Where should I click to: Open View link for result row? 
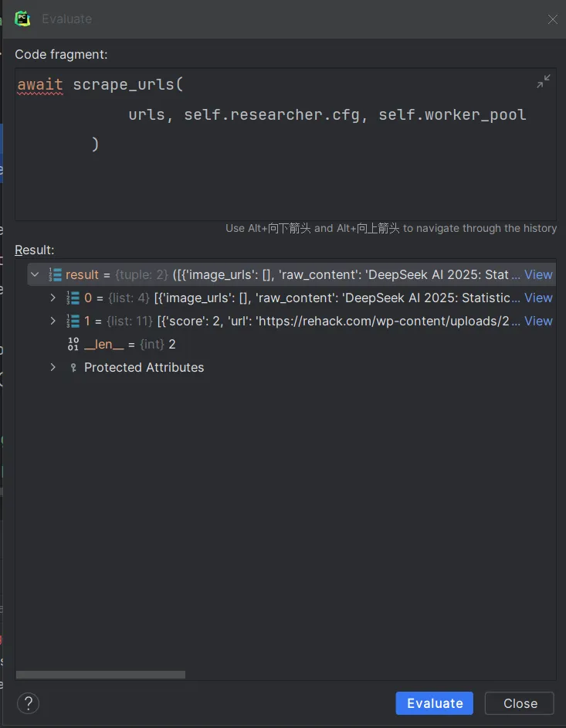pos(538,274)
